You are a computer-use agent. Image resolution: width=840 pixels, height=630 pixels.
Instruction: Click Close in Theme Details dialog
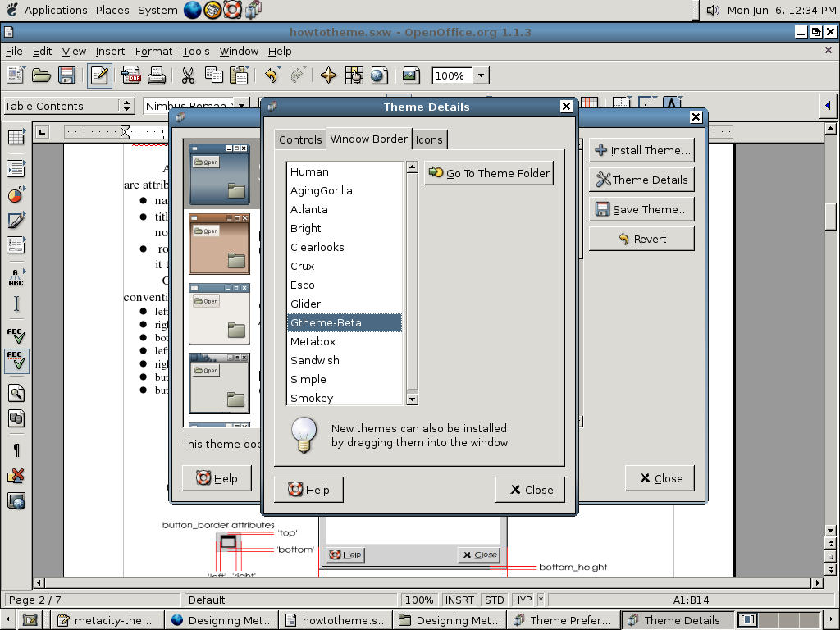[531, 490]
